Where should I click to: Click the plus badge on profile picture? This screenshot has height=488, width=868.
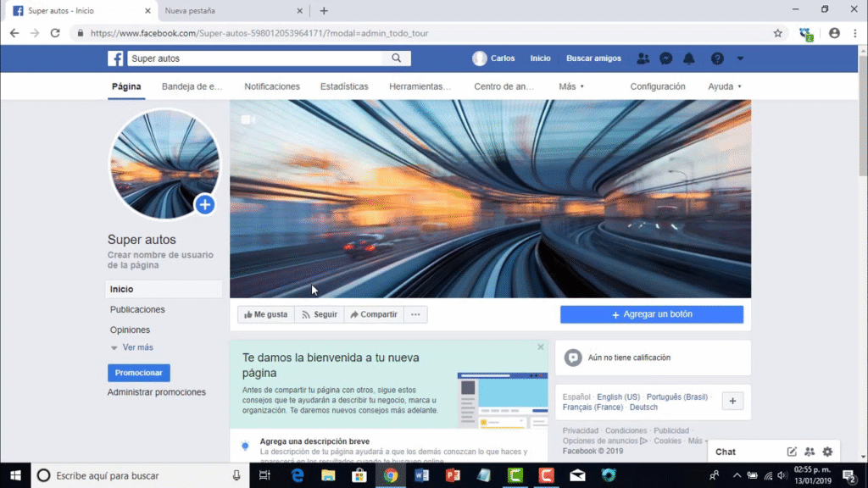pos(204,204)
